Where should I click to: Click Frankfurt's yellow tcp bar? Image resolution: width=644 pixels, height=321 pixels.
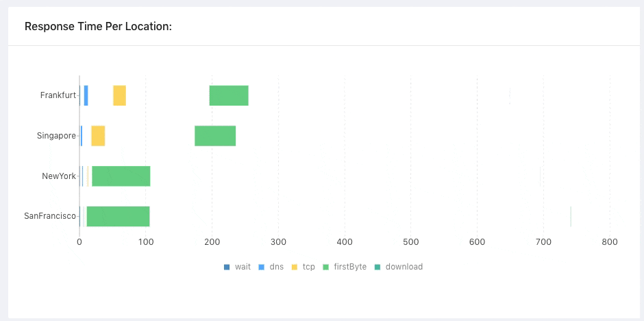(119, 96)
